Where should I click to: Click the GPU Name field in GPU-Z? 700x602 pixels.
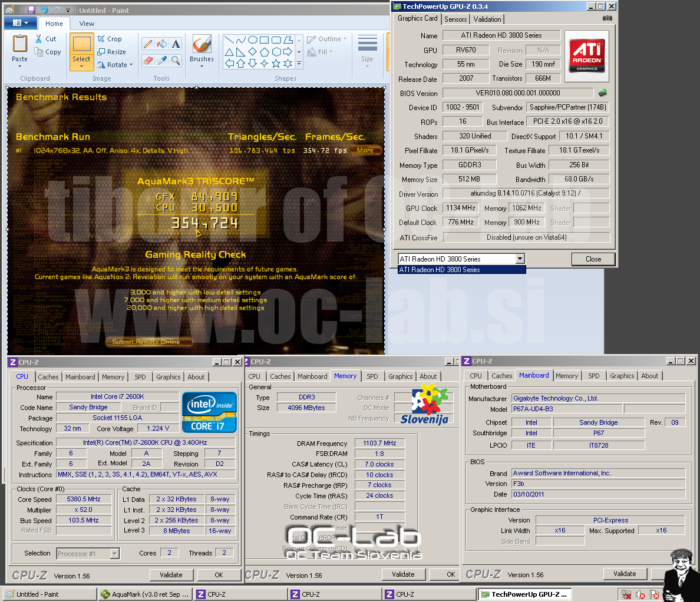[x=501, y=35]
